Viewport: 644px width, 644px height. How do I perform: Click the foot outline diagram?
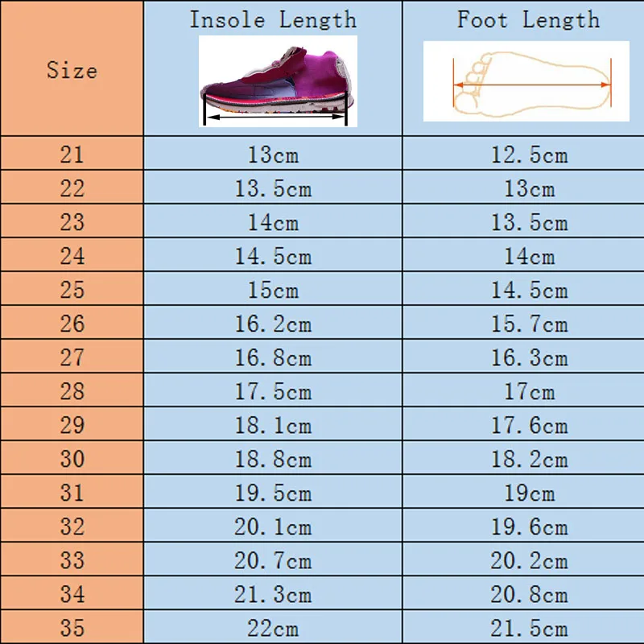coord(526,82)
